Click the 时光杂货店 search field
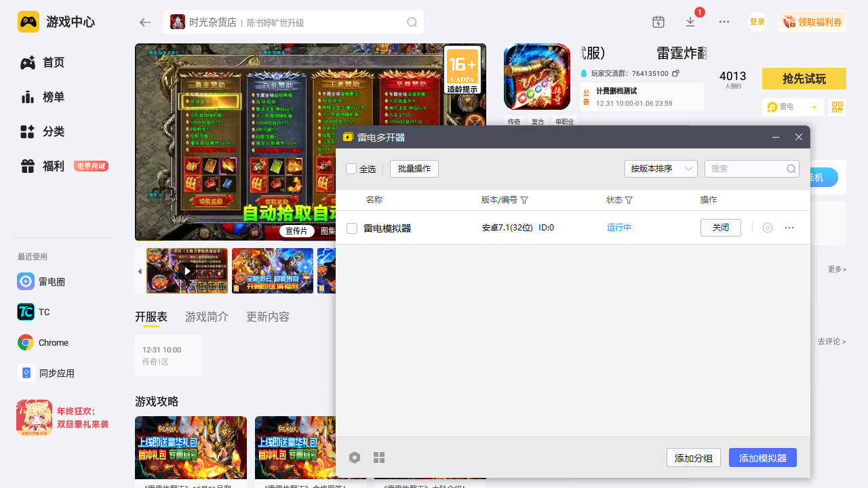This screenshot has width=868, height=488. [x=294, y=22]
